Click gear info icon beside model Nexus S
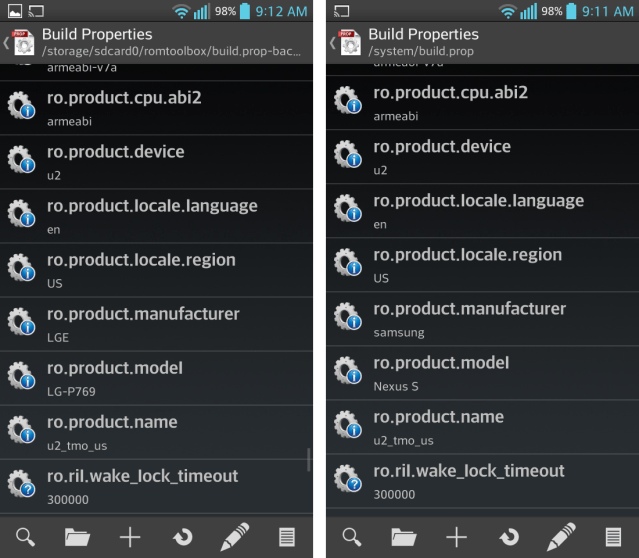This screenshot has width=639, height=558. point(348,372)
